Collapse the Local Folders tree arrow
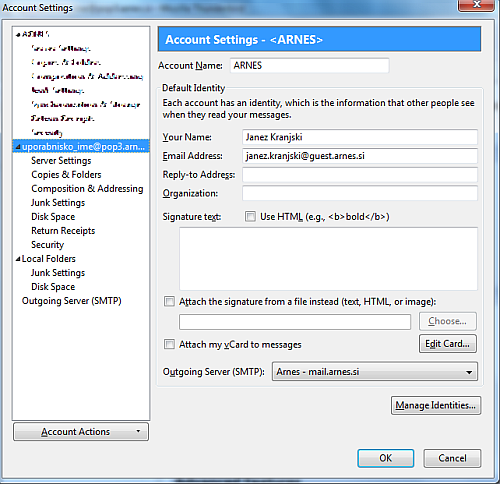Screen dimensions: 500x484 [18, 259]
